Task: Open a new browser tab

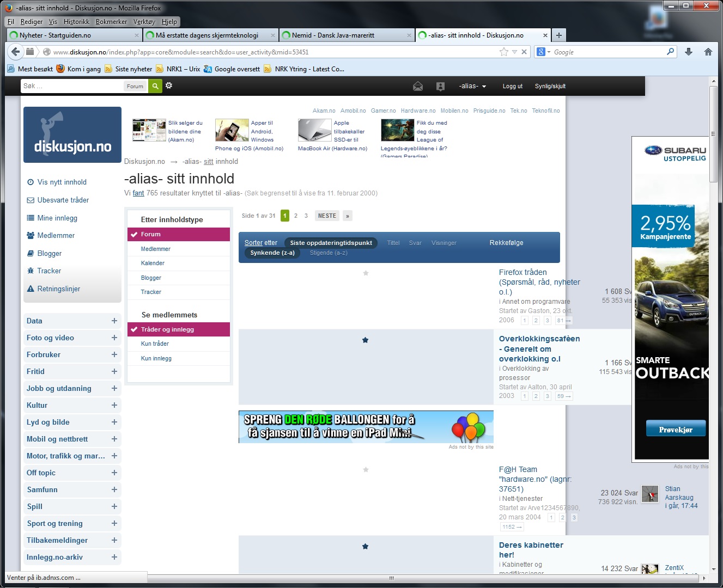Action: (558, 35)
